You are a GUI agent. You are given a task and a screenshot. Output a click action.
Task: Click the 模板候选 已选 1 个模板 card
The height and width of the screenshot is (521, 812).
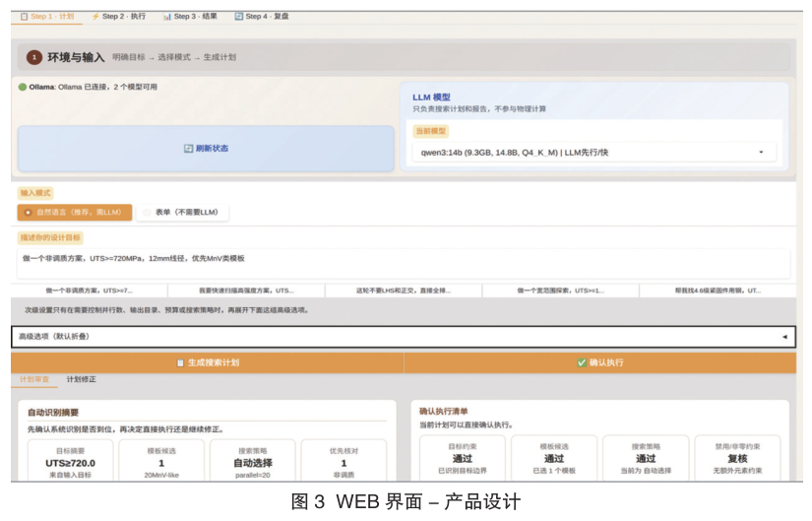[x=554, y=458]
